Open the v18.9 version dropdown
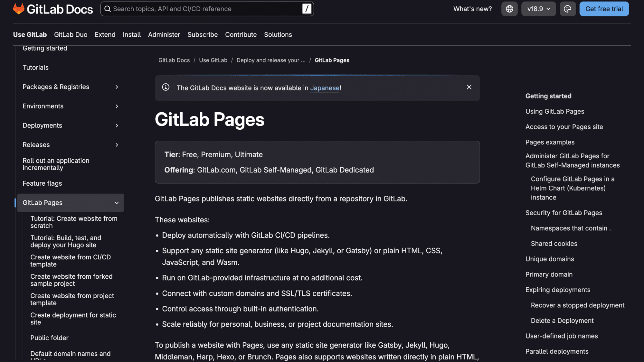The height and width of the screenshot is (362, 644). point(538,9)
